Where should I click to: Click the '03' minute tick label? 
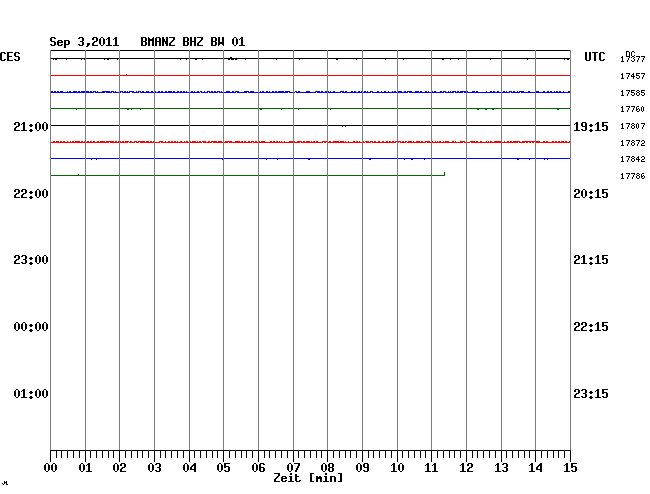pyautogui.click(x=155, y=468)
